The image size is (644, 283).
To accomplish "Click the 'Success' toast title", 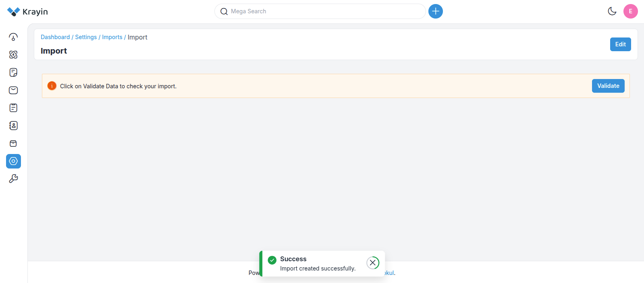I will (x=293, y=259).
